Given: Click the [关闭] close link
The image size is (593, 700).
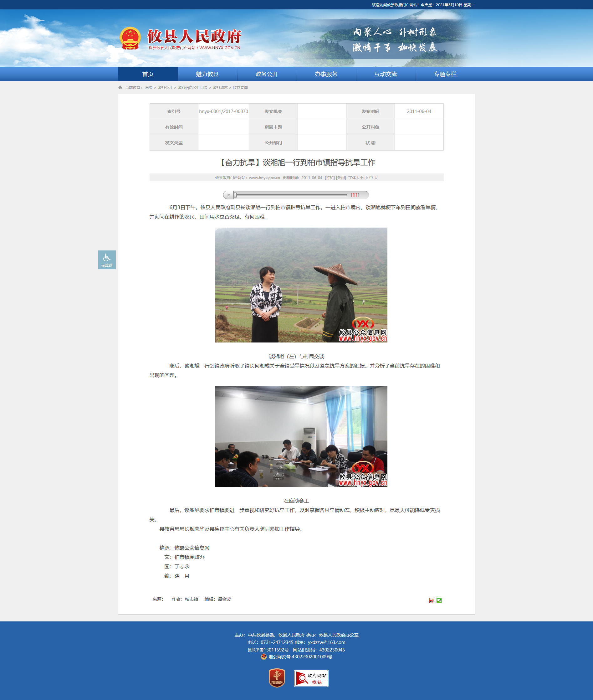Looking at the screenshot, I should (341, 178).
